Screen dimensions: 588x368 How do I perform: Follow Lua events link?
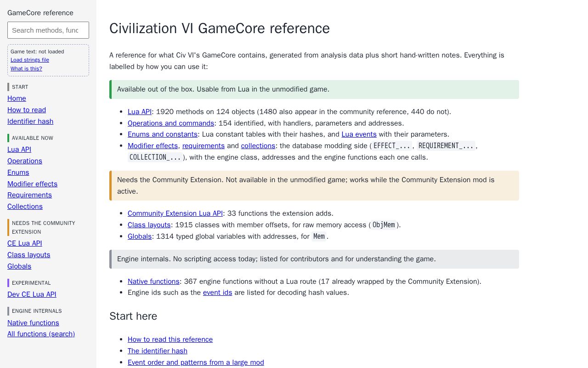click(359, 134)
